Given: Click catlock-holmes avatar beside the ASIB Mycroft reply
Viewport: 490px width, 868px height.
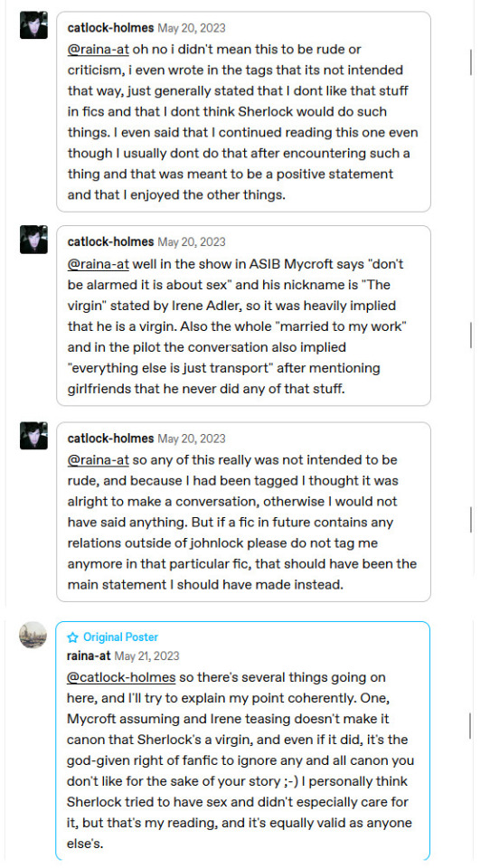Looking at the screenshot, I should tap(33, 239).
